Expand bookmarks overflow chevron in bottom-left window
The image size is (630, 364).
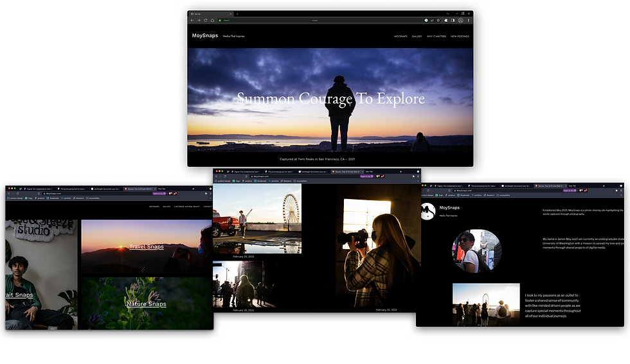click(211, 198)
